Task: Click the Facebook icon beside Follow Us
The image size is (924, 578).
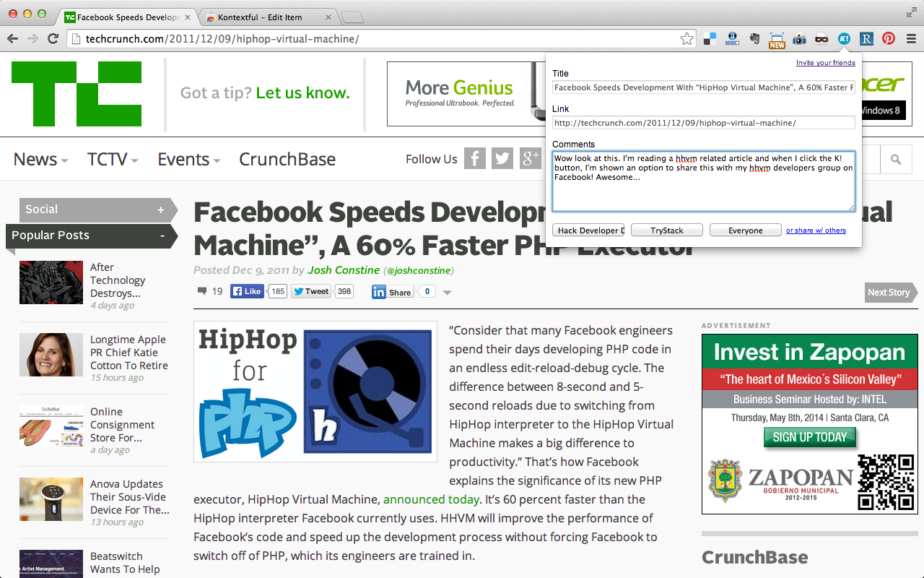Action: click(x=474, y=159)
